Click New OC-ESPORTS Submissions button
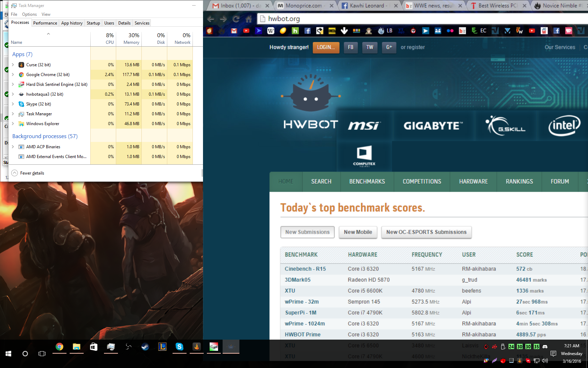 point(426,232)
